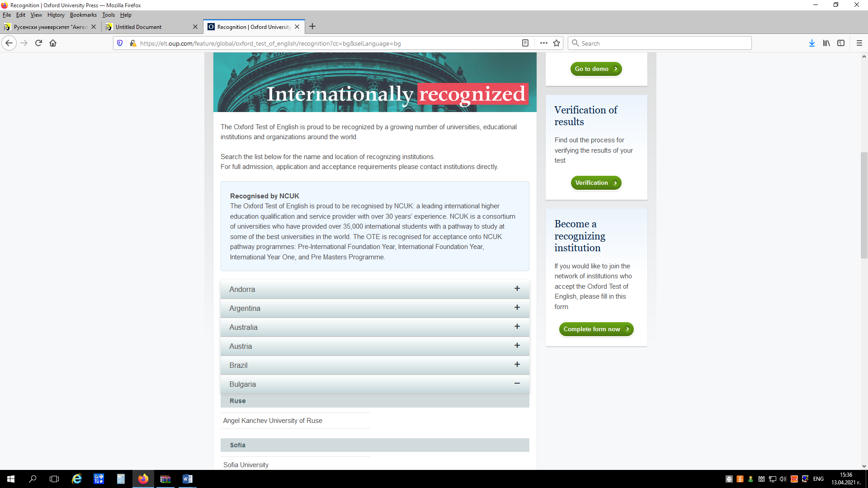Toggle reader view icon in address bar
This screenshot has height=488, width=868.
click(x=525, y=43)
